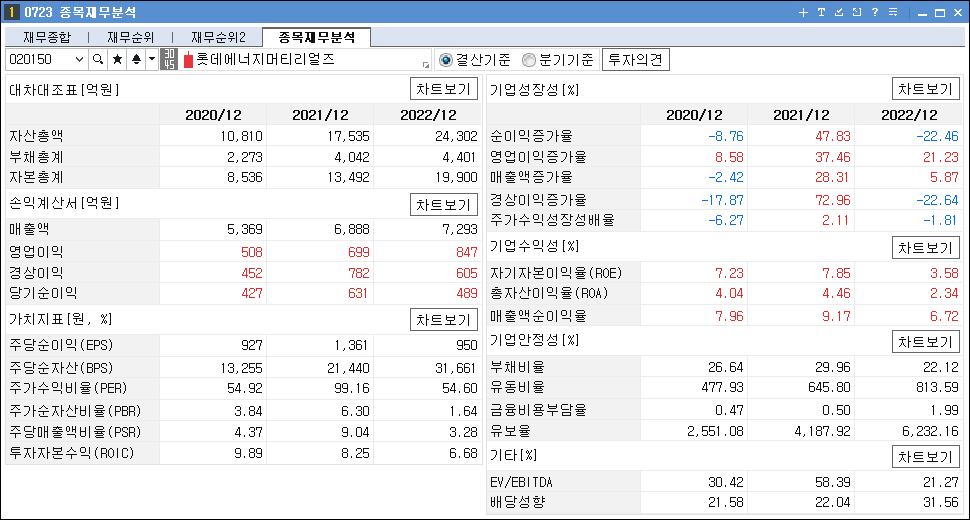Expand the small arrow after the spade icon

(152, 59)
